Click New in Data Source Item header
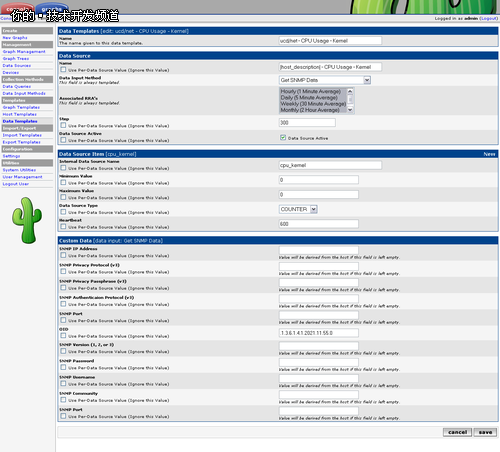The height and width of the screenshot is (452, 500). tap(489, 154)
